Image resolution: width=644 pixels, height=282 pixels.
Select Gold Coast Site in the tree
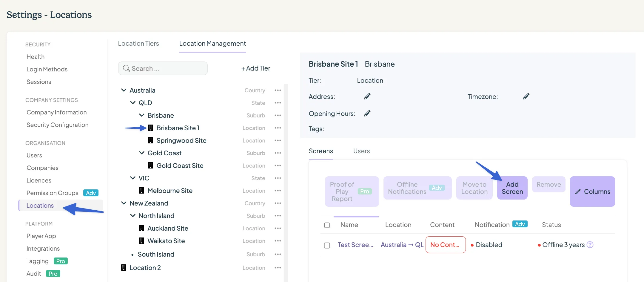(x=180, y=165)
